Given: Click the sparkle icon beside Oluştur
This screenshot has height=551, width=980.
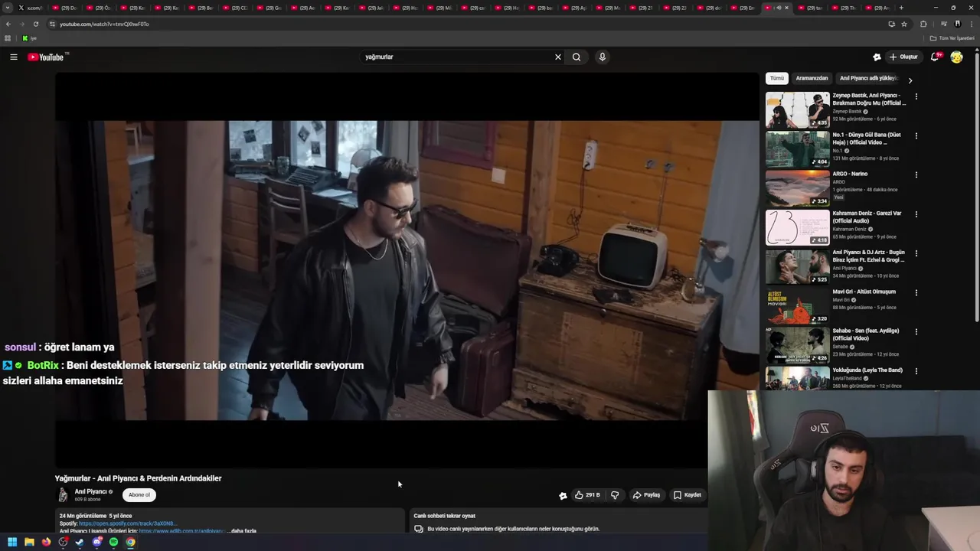Looking at the screenshot, I should 877,57.
